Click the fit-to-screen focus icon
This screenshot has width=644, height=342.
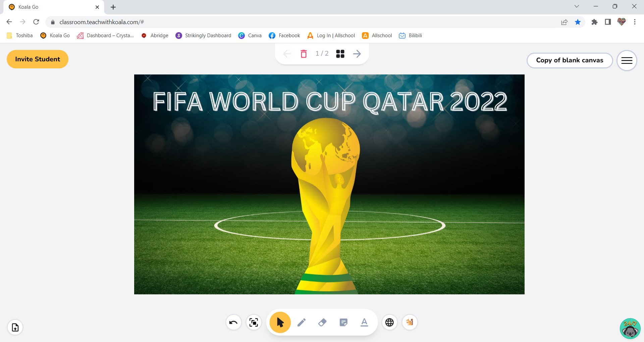coord(254,323)
